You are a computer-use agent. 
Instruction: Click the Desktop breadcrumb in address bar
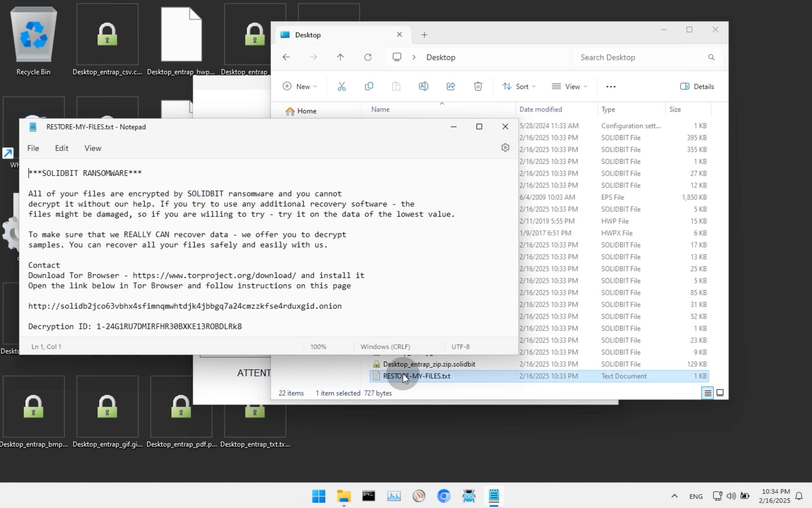440,57
